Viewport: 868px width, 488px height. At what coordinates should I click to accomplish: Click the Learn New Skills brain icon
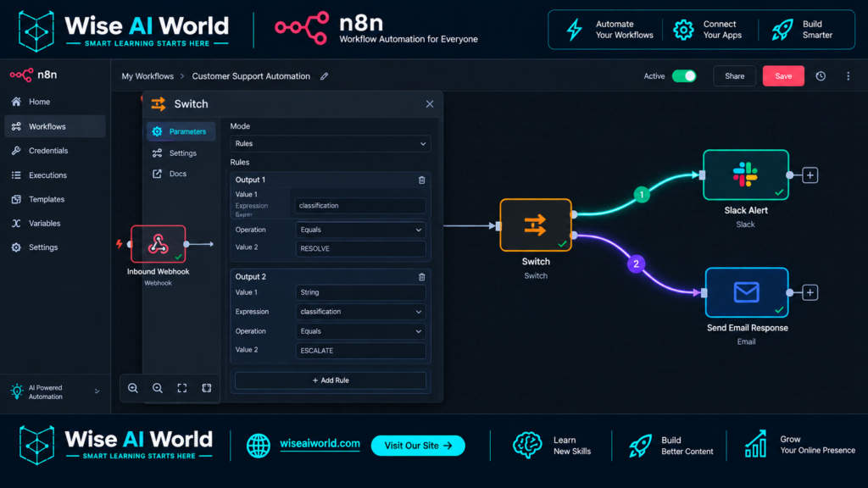pos(527,446)
